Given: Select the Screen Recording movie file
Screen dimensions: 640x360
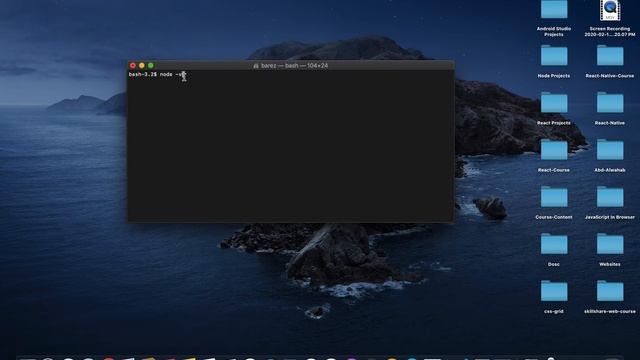Looking at the screenshot, I should 610,10.
